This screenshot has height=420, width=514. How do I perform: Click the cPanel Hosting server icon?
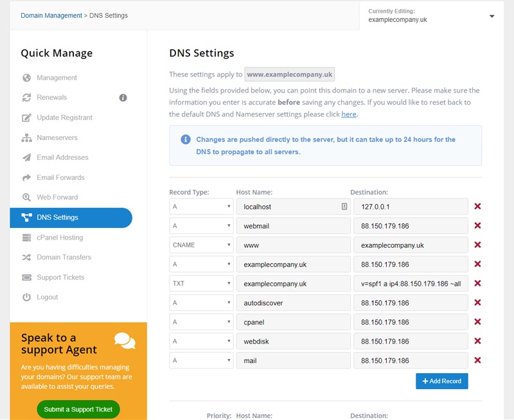26,238
